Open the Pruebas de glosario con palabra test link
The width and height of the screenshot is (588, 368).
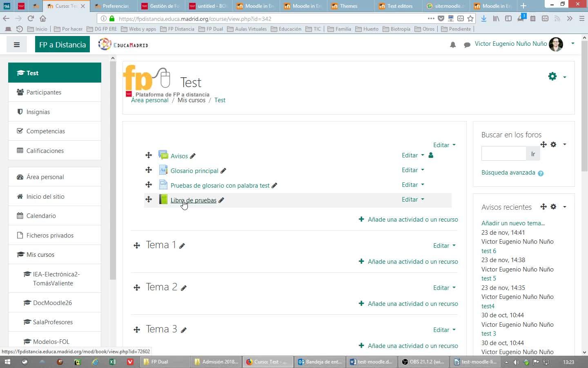pyautogui.click(x=220, y=185)
